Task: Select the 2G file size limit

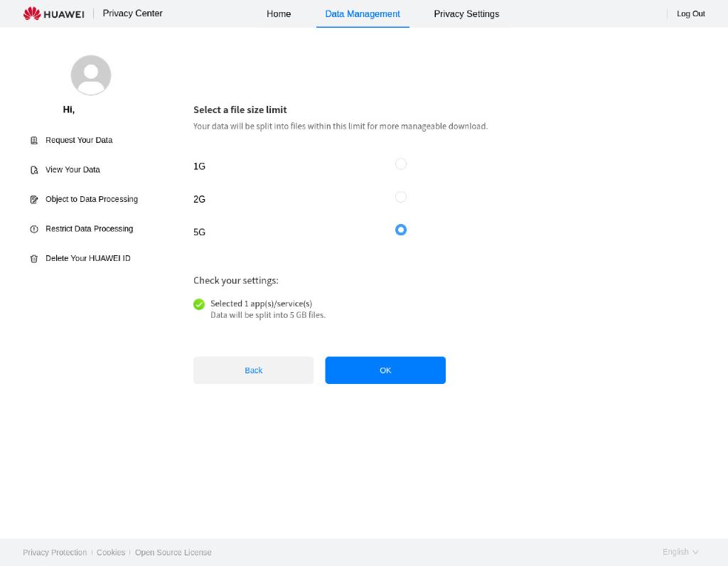Action: 401,197
